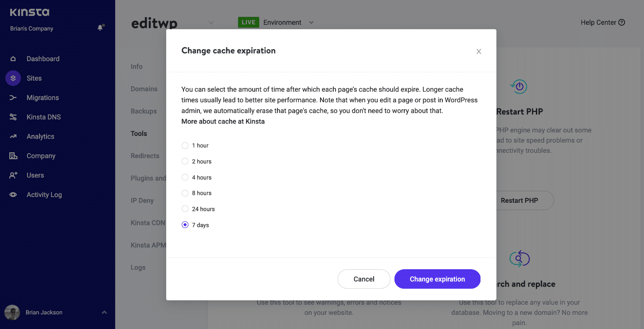
Task: Expand the Brian Jackson user menu
Action: click(104, 312)
